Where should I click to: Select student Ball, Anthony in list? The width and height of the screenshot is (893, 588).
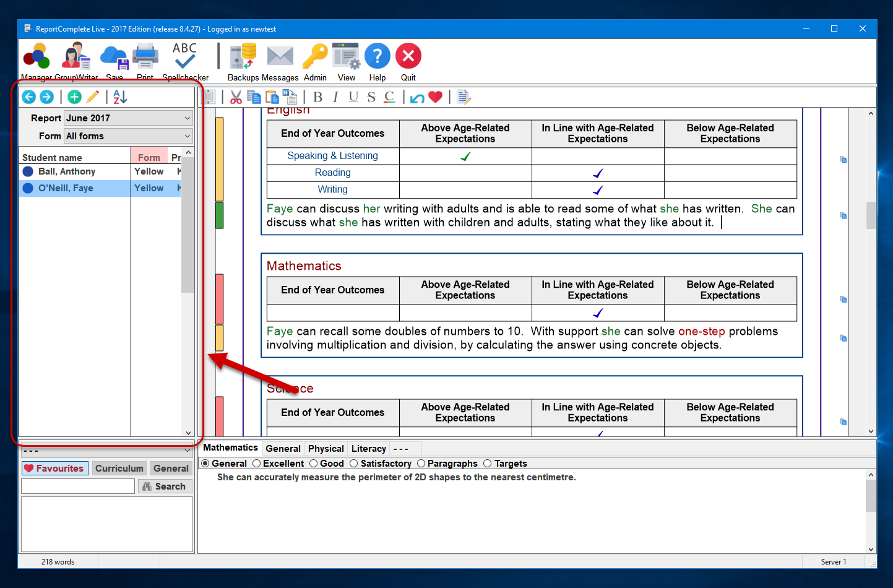(x=67, y=171)
